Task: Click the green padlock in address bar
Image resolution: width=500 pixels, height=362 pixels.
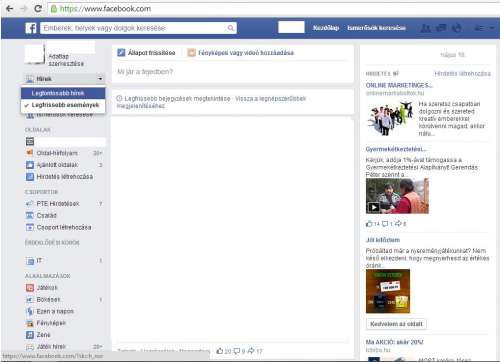Action: coord(54,9)
